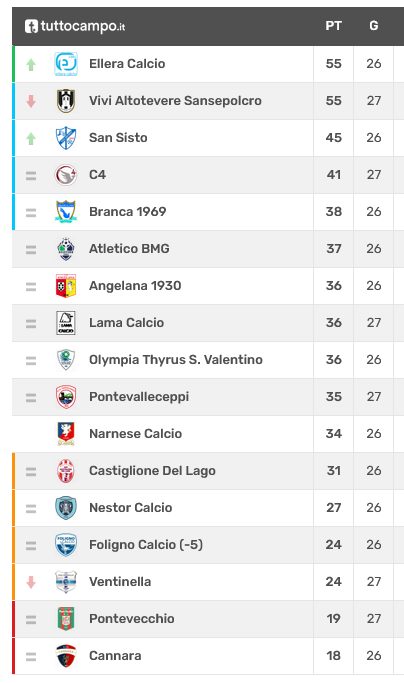Viewport: 404px width, 683px height.
Task: Click the C4 team crest
Action: click(x=66, y=175)
